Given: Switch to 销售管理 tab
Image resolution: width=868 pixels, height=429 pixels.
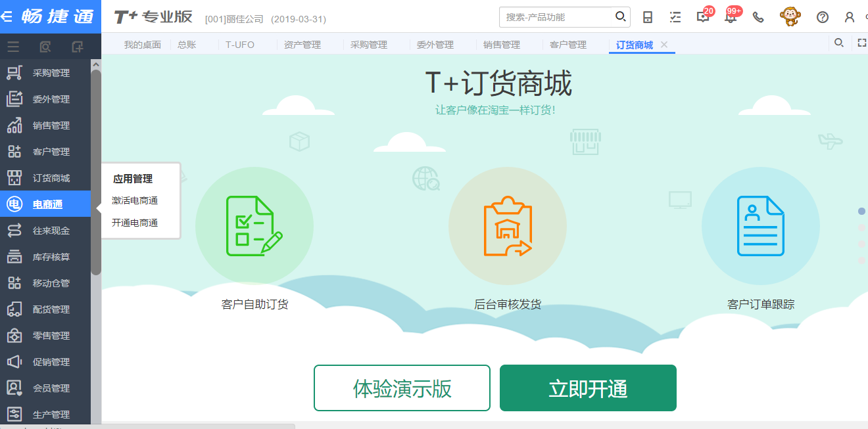Looking at the screenshot, I should click(x=502, y=45).
